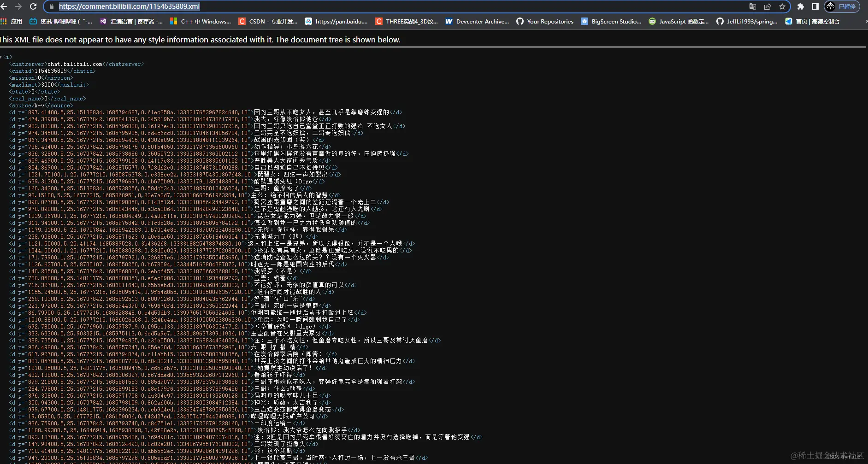This screenshot has width=868, height=464.
Task: Toggle the side panel icon
Action: pos(815,6)
